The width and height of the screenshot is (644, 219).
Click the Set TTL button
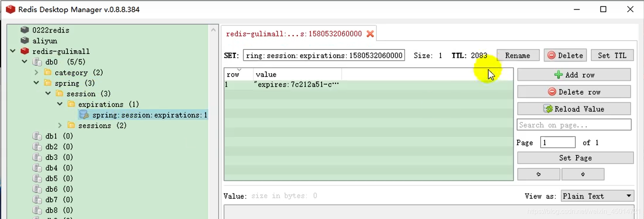click(612, 55)
